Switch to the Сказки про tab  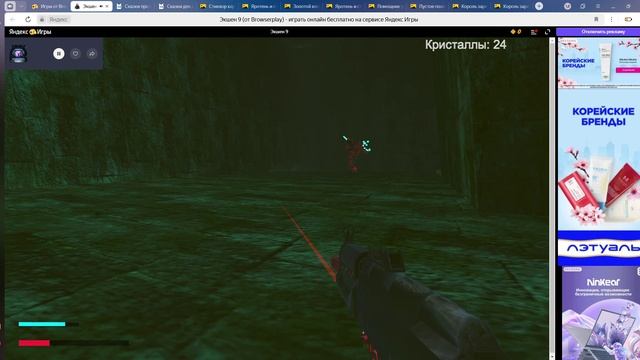(x=133, y=6)
